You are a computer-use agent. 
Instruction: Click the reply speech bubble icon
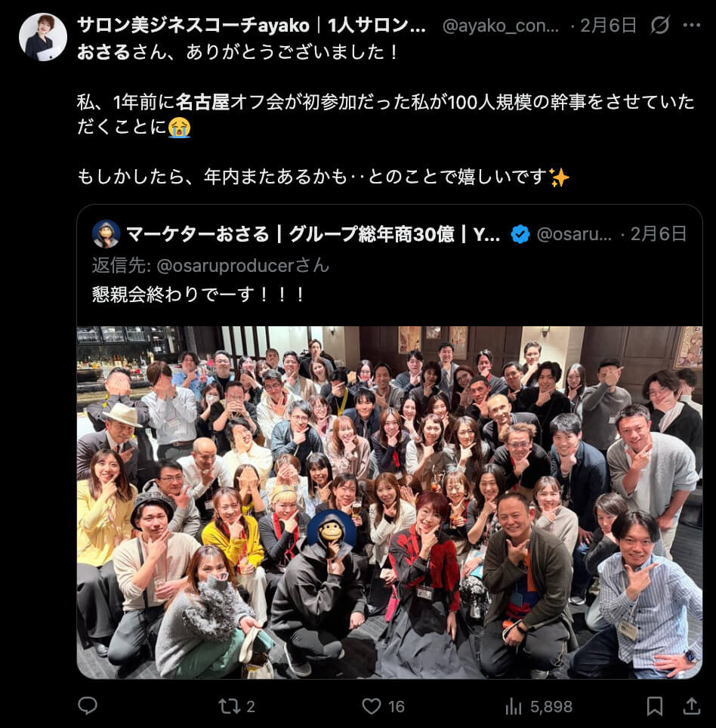point(87,705)
